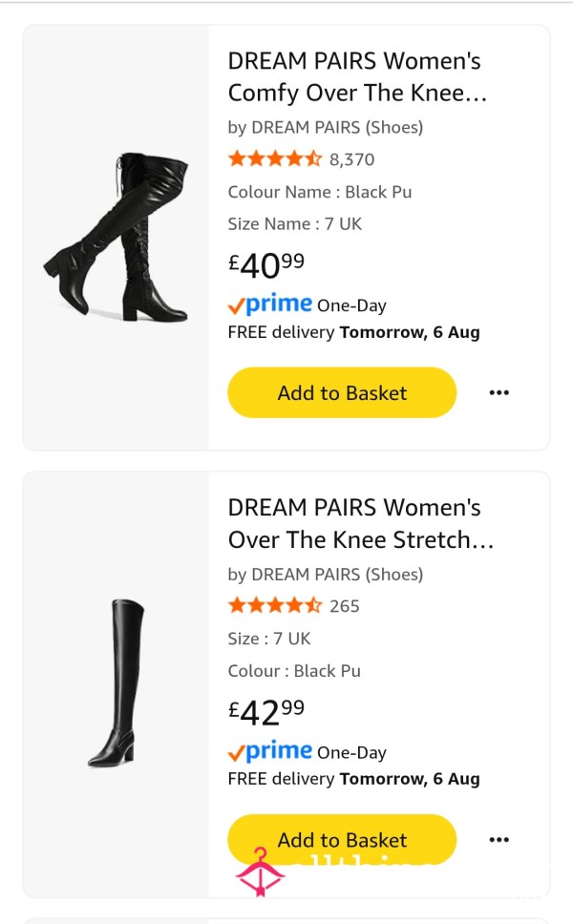Click the star rating of Stretch boots
Image resolution: width=573 pixels, height=924 pixels.
275,605
